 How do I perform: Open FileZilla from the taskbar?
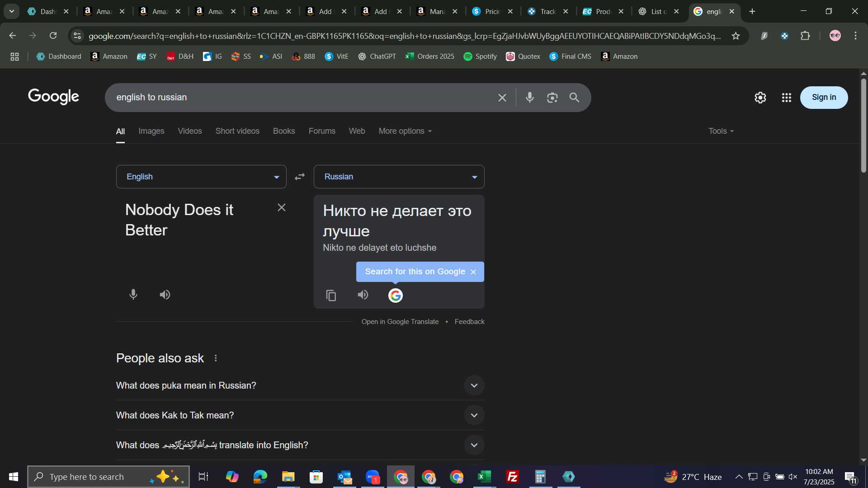[512, 477]
